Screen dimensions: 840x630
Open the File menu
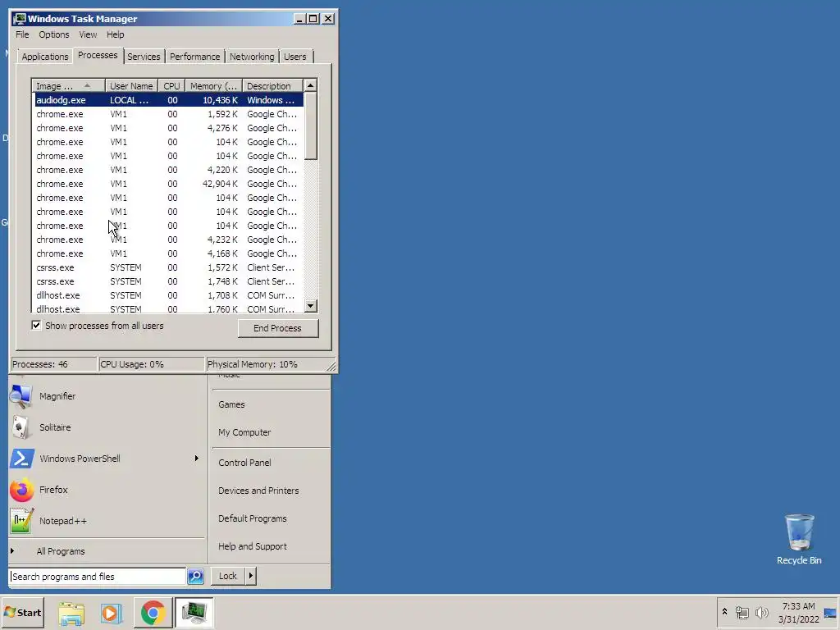click(x=22, y=34)
